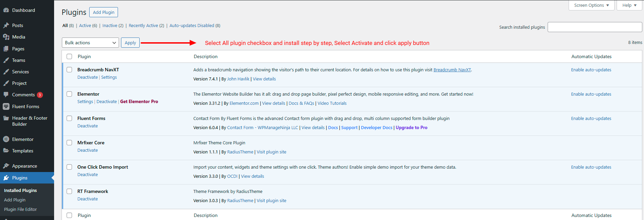
Task: Visit plugin site for Mrfixer Core
Action: (x=271, y=152)
